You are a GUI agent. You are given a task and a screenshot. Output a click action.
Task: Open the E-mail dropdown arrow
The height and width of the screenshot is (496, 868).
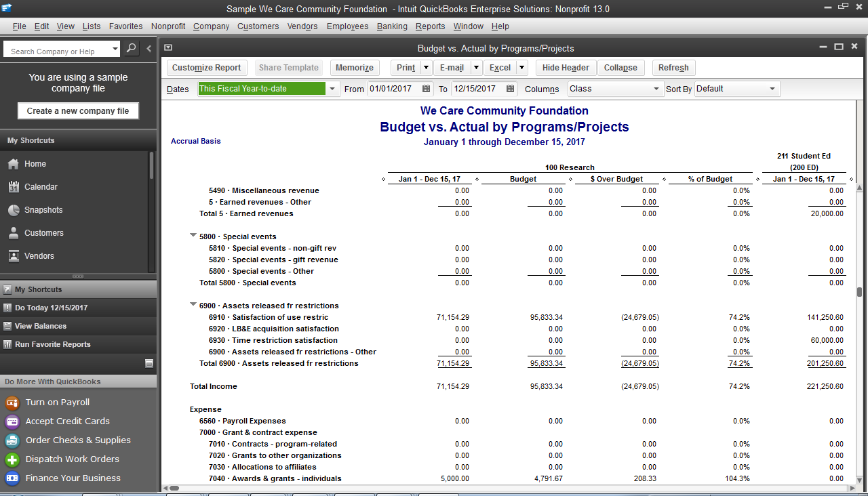tap(476, 68)
